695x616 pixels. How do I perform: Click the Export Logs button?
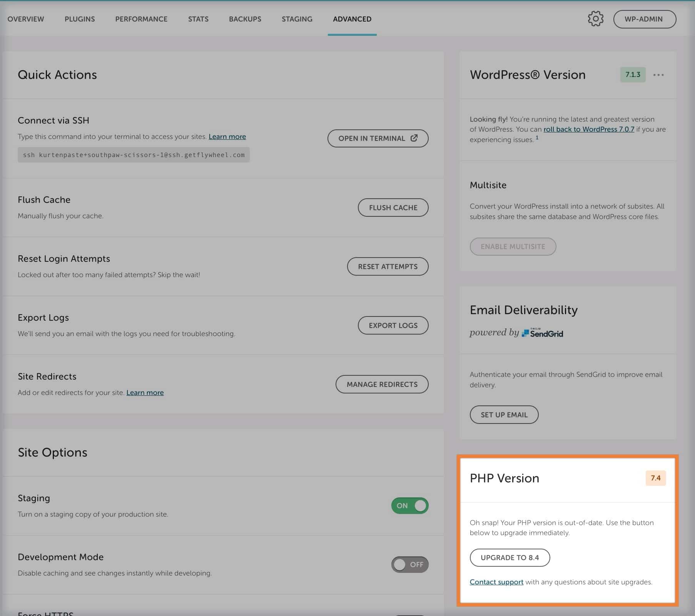393,325
